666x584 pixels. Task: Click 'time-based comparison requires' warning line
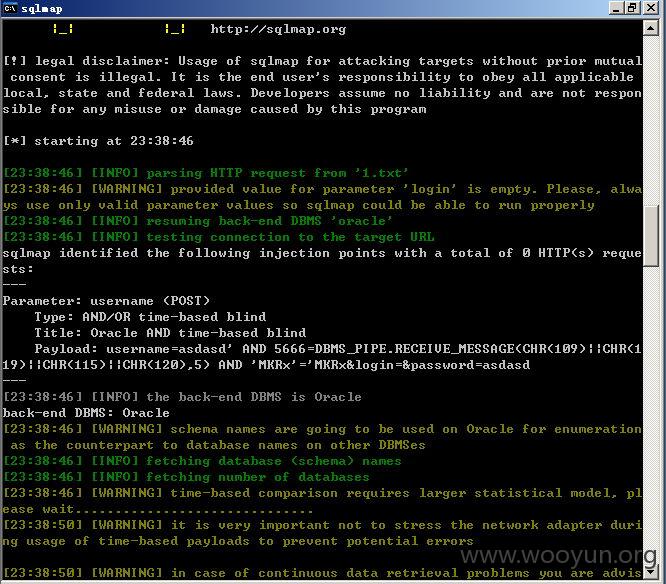(322, 501)
